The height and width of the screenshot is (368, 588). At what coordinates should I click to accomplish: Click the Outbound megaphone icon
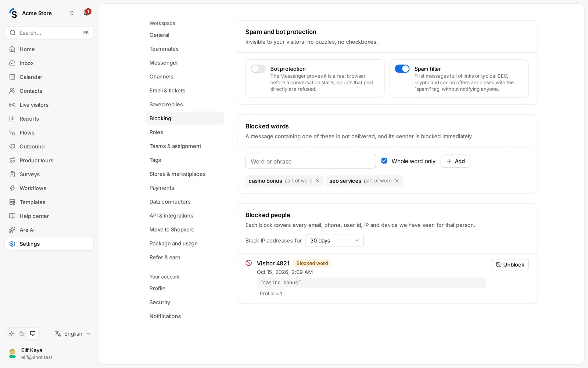(x=12, y=146)
